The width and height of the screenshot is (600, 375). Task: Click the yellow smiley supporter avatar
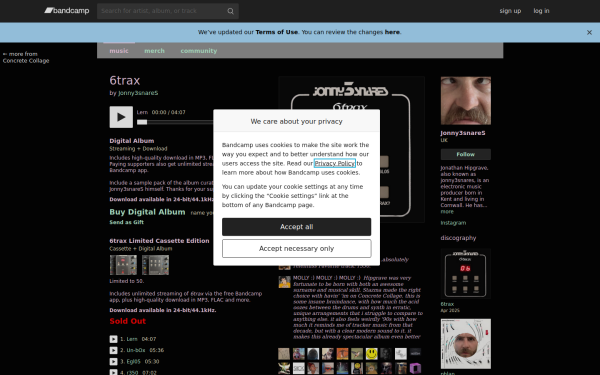click(x=371, y=354)
